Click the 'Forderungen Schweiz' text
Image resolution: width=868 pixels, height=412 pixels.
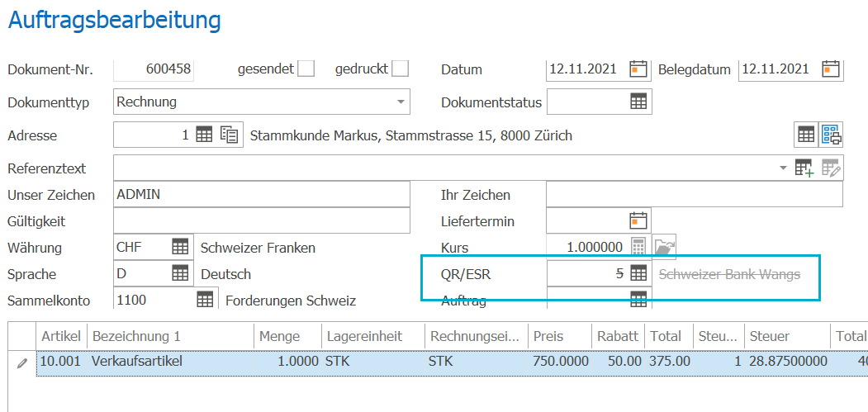(x=291, y=301)
